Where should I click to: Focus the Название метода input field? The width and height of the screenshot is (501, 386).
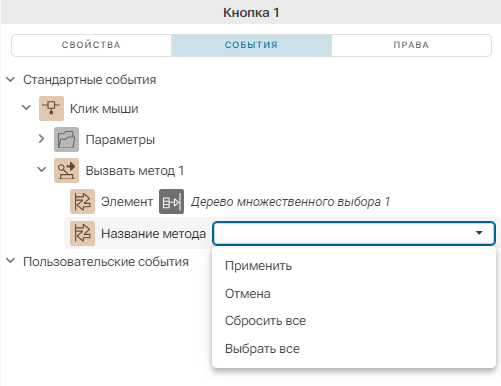point(354,233)
